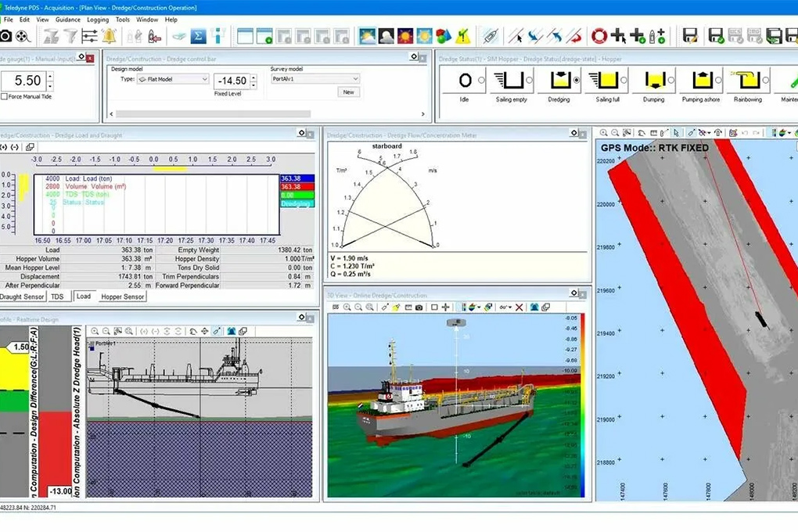
Task: Open the Guidance menu
Action: tap(67, 20)
